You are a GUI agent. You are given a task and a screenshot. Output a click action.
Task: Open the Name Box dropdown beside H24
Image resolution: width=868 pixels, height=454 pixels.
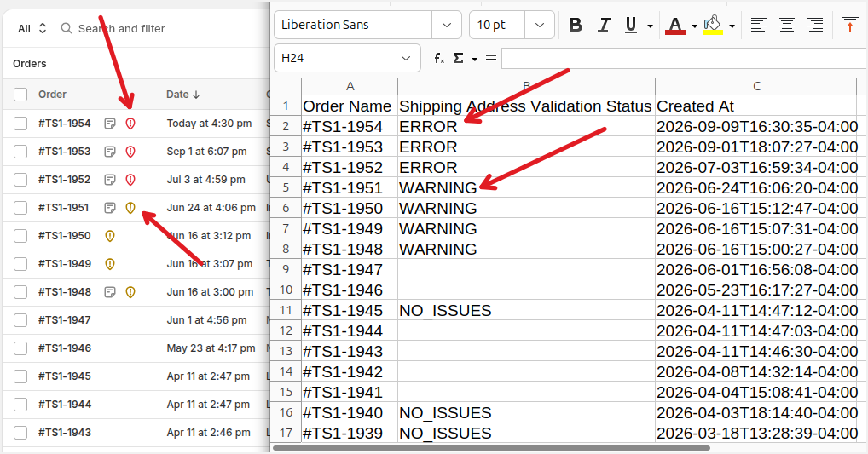(406, 58)
